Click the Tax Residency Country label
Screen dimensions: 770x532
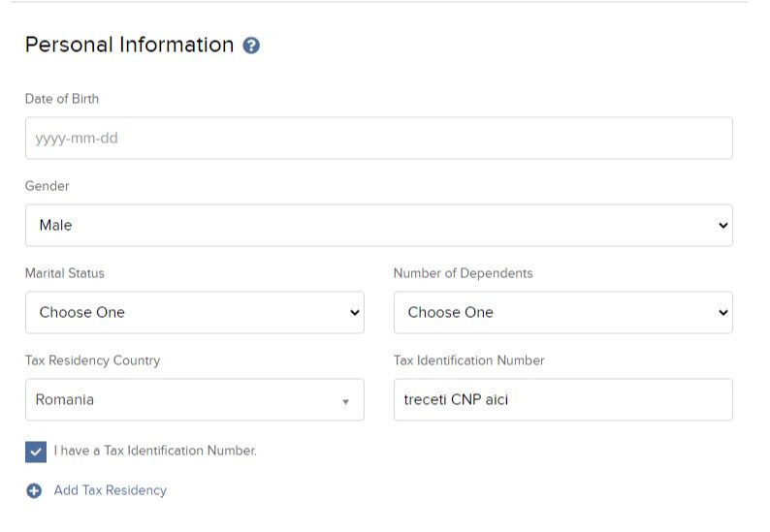(93, 360)
